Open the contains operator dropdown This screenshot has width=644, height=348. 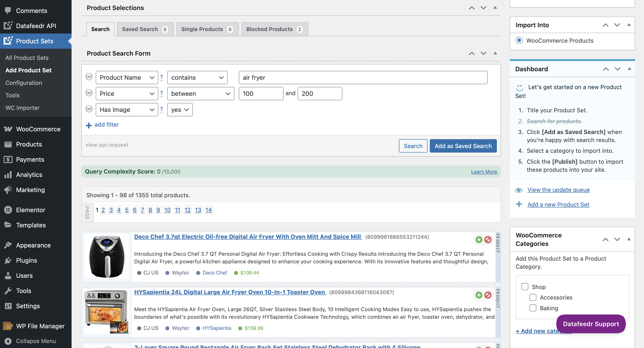coord(197,77)
